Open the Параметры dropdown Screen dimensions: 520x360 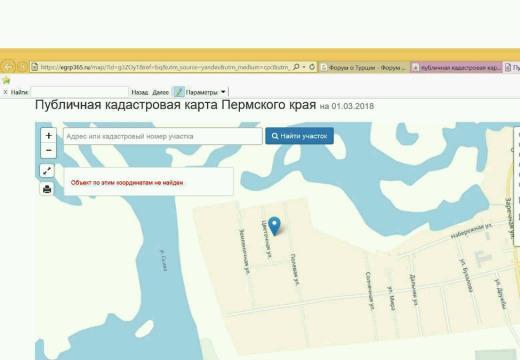206,92
